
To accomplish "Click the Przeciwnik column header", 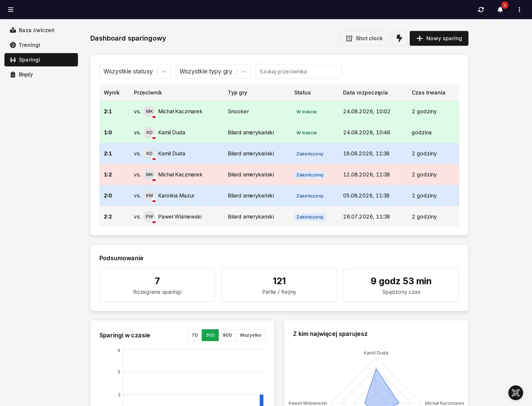I will pos(148,93).
